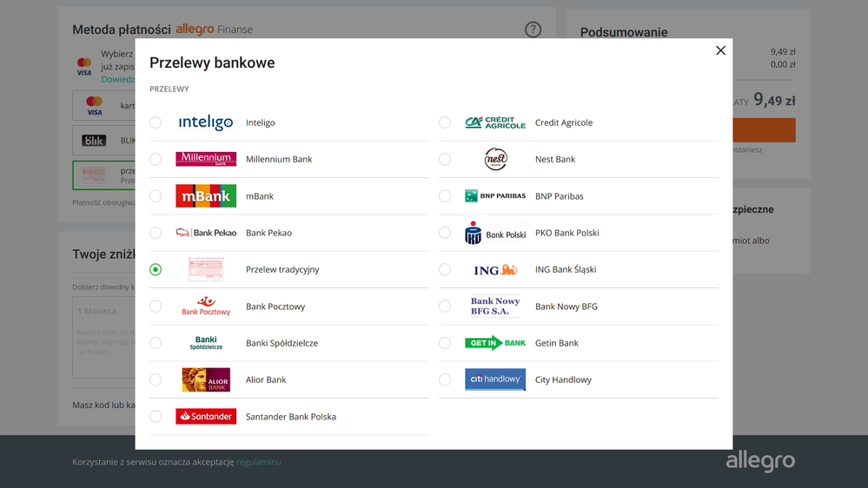Click the Crédit Agricole logo

pyautogui.click(x=495, y=122)
